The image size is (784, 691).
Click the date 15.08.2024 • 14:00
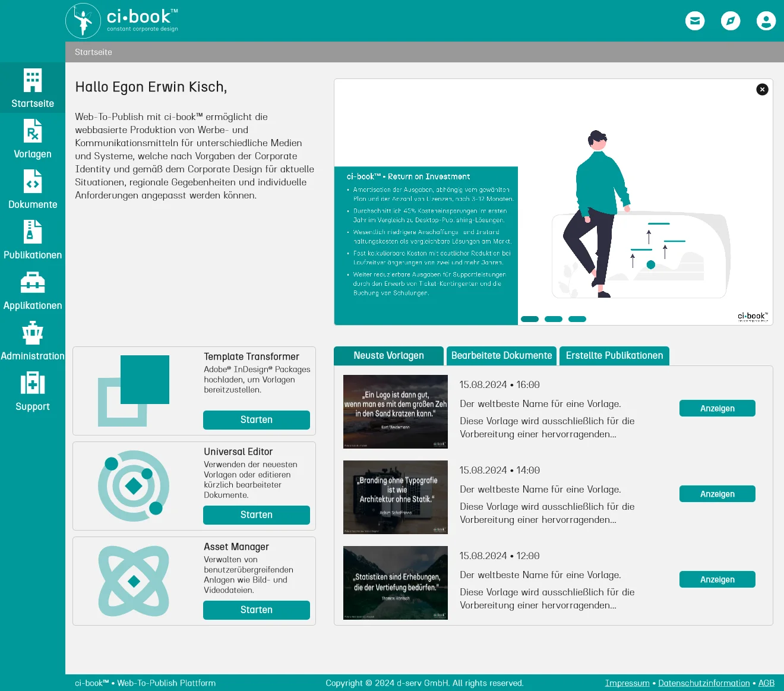pos(500,471)
